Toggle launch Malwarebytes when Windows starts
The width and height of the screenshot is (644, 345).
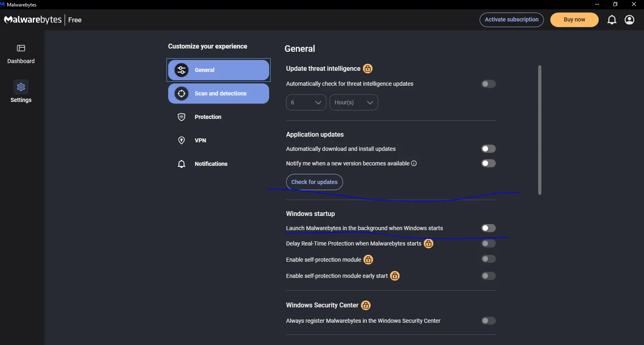488,228
